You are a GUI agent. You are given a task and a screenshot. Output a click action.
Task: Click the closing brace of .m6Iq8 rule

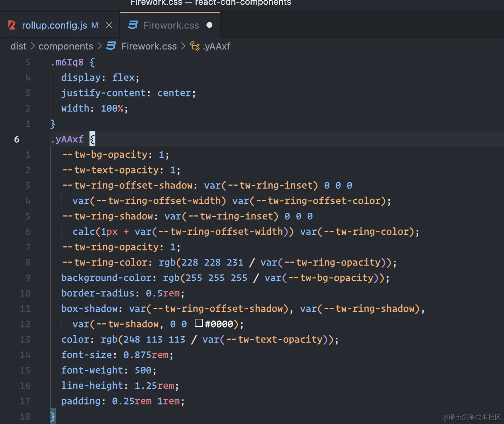coord(53,124)
